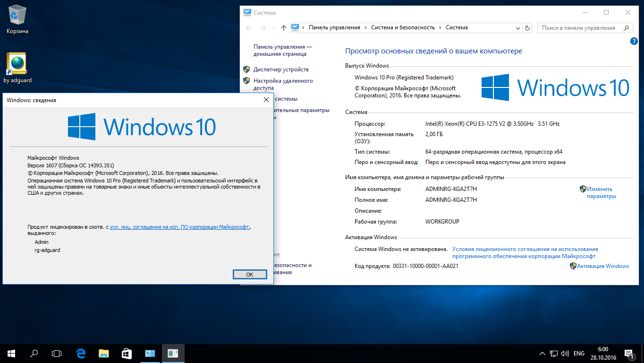644x363 pixels.
Task: Select 'Панель управления' breadcrumb
Action: click(x=334, y=27)
